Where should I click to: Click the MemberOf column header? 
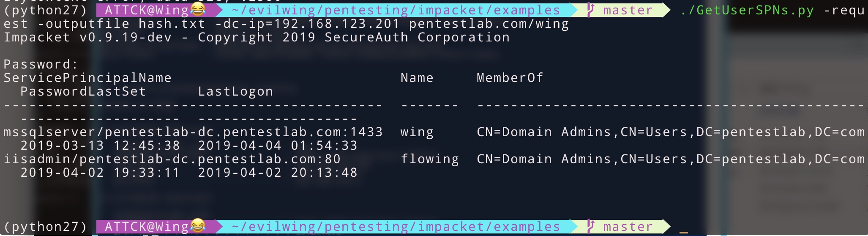click(510, 78)
